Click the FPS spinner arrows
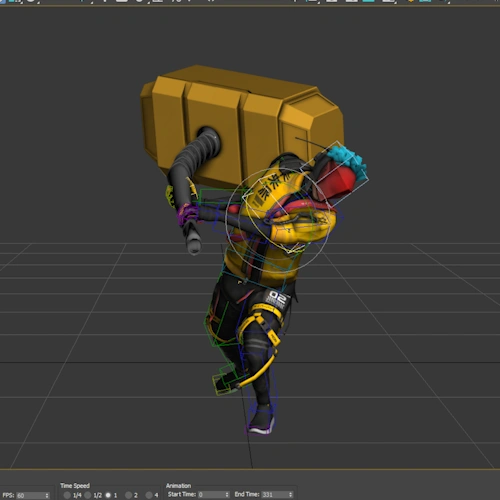 point(47,495)
